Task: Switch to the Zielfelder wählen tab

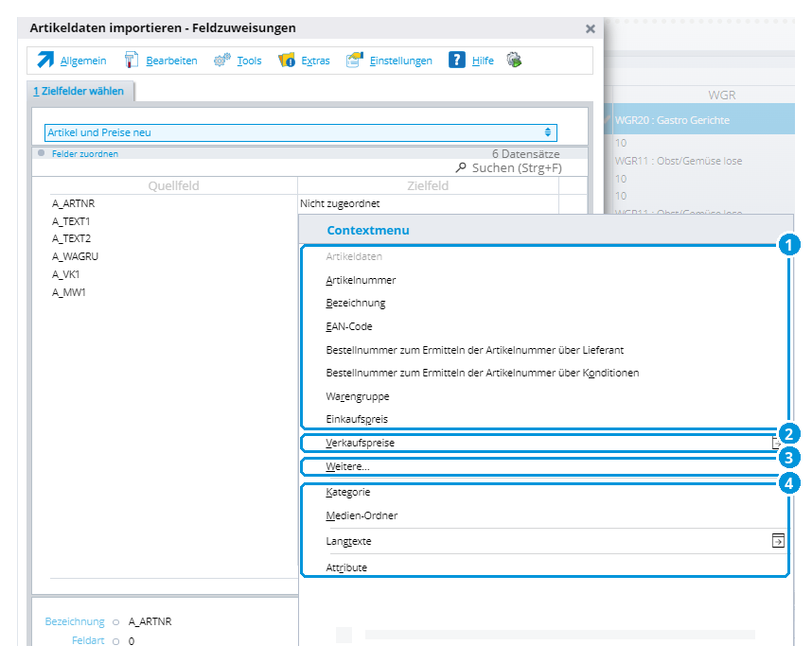Action: (x=80, y=91)
